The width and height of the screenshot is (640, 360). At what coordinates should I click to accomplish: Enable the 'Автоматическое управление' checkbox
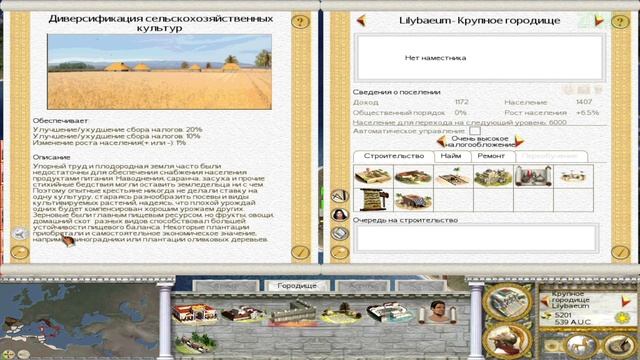[x=475, y=131]
